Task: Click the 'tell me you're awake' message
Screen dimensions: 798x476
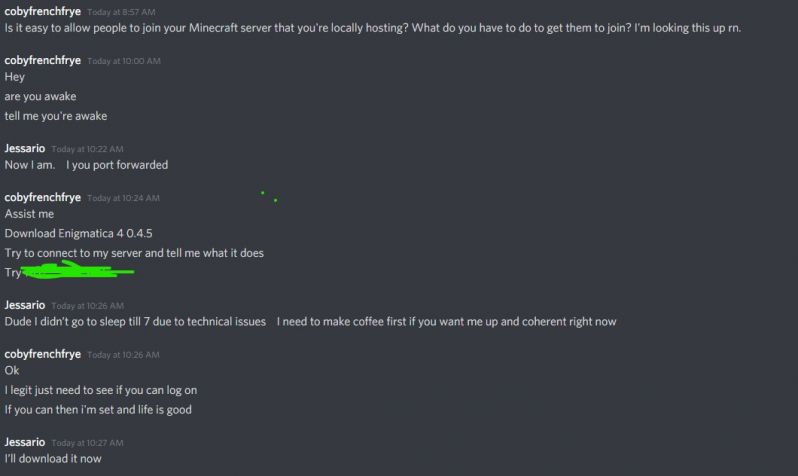Action: click(x=55, y=115)
